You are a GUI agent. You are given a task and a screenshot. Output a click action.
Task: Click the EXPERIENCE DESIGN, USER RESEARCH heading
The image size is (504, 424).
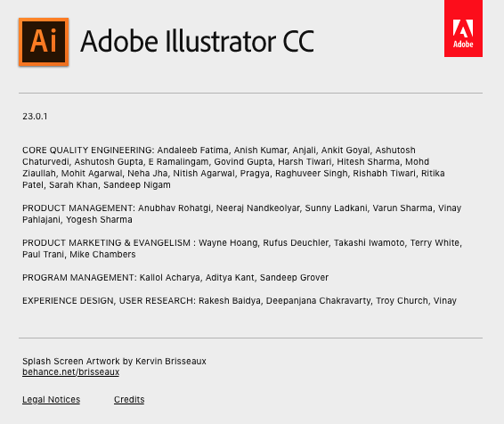(109, 300)
